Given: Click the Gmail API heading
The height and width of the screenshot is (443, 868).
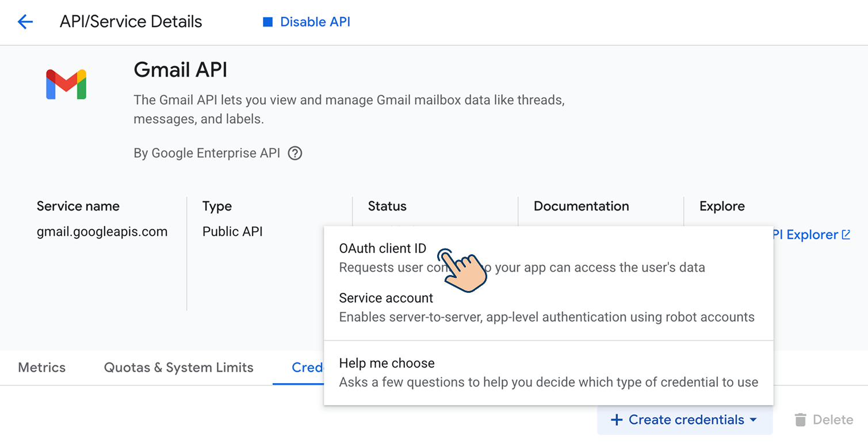Looking at the screenshot, I should [x=181, y=70].
